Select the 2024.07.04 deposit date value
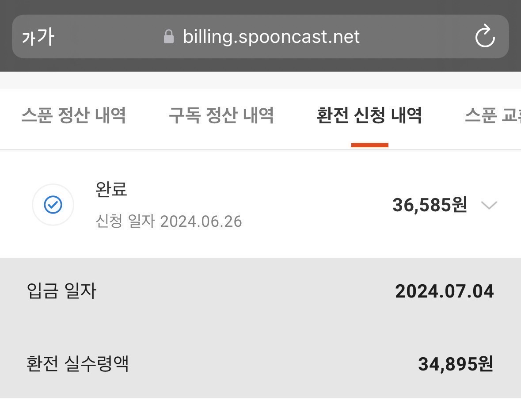This screenshot has height=420, width=521. pos(444,291)
